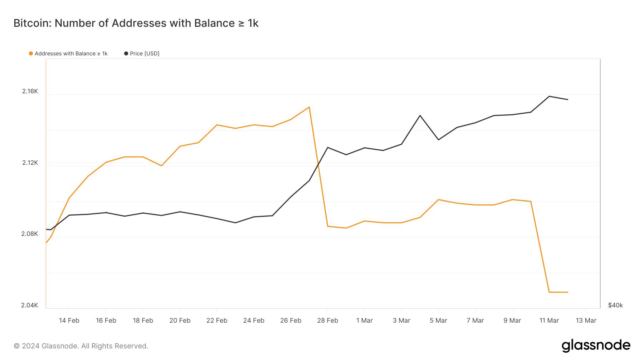
Task: Select the 28 Feb x-axis label
Action: tap(327, 321)
